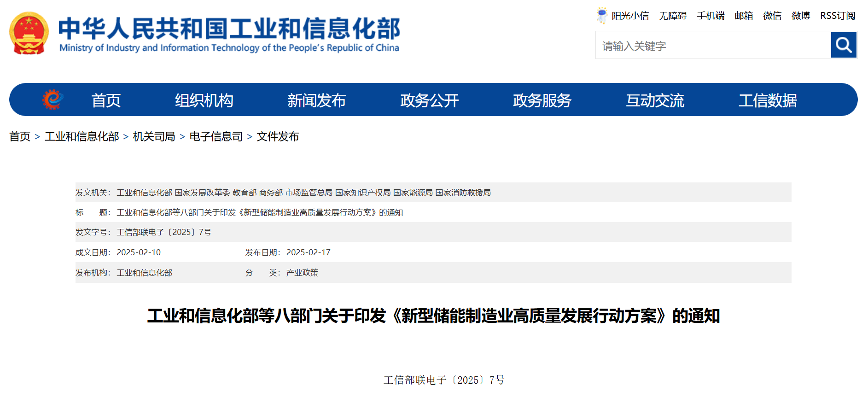
Task: Select 政务公开 in the navigation bar
Action: tap(429, 100)
